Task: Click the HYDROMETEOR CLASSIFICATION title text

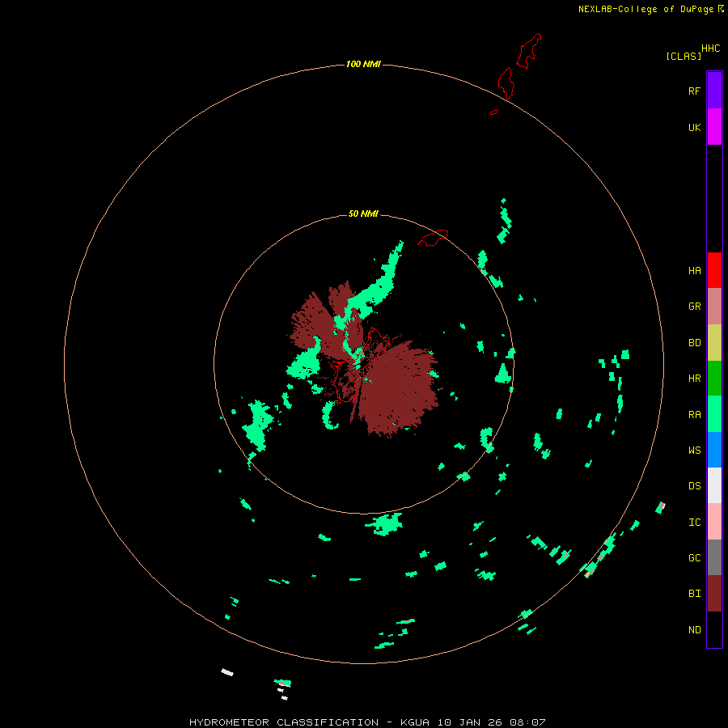Action: coord(284,722)
